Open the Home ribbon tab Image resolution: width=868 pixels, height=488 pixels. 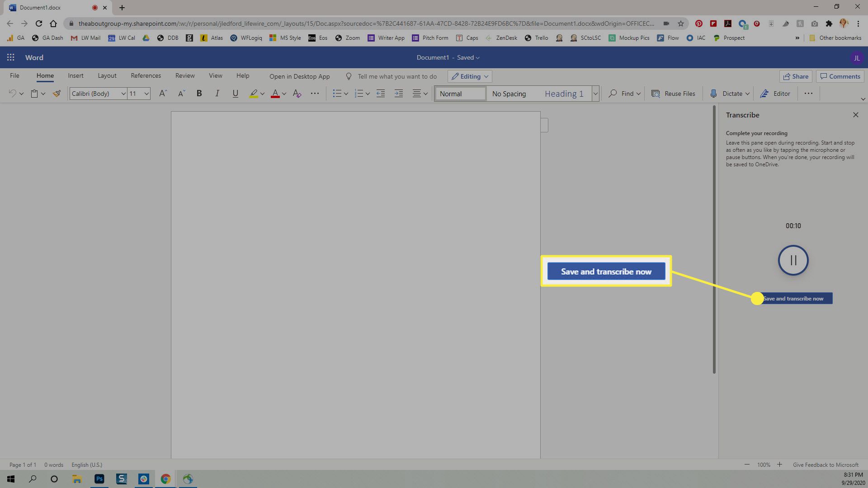(x=45, y=75)
